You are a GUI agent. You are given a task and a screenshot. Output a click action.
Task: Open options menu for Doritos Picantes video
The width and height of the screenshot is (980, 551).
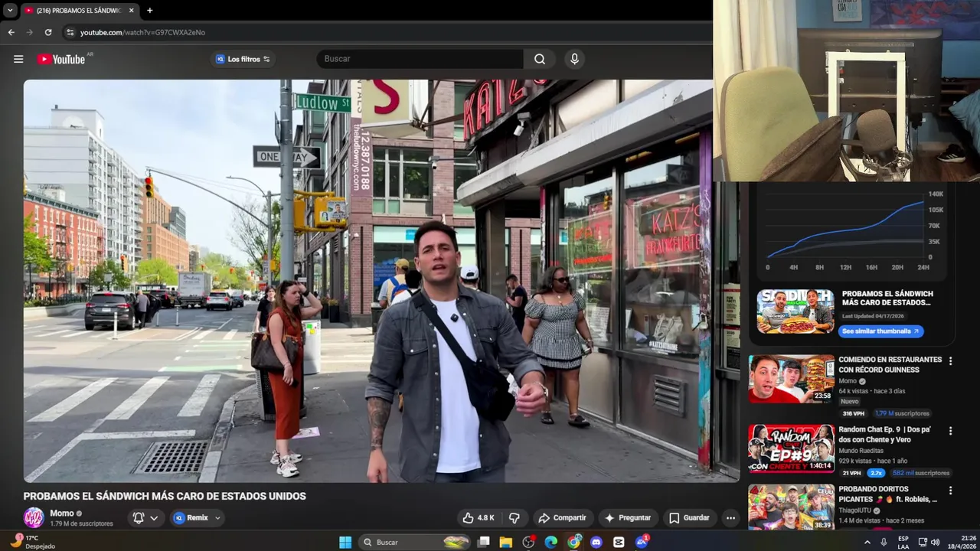click(x=950, y=491)
